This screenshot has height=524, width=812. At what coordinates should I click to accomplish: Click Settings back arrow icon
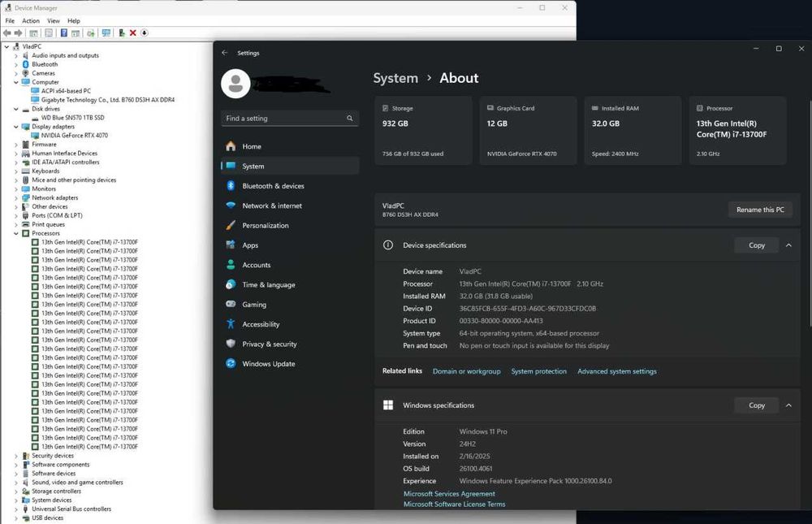224,52
